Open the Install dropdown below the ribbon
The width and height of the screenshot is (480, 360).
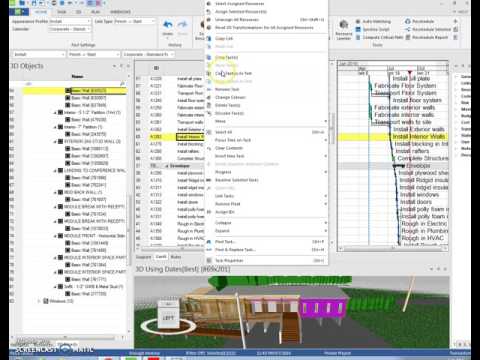pyautogui.click(x=39, y=54)
